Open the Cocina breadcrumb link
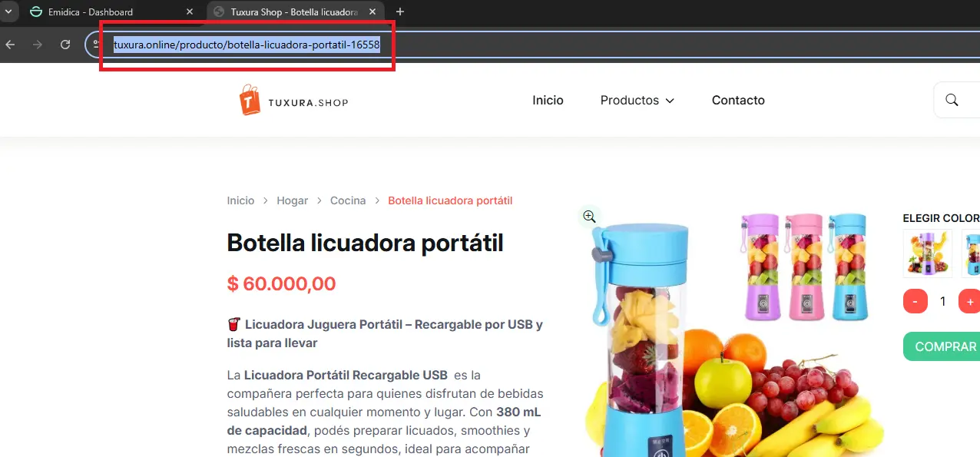This screenshot has height=457, width=980. point(347,200)
